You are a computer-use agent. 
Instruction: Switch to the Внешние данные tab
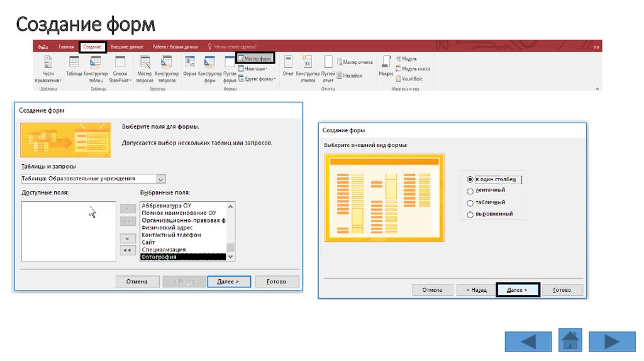coord(126,47)
